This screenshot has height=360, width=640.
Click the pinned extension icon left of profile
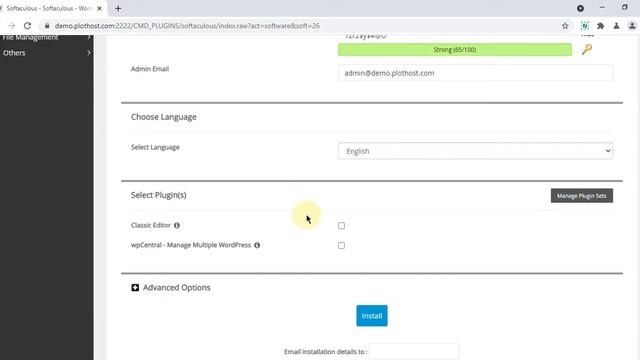[x=616, y=26]
